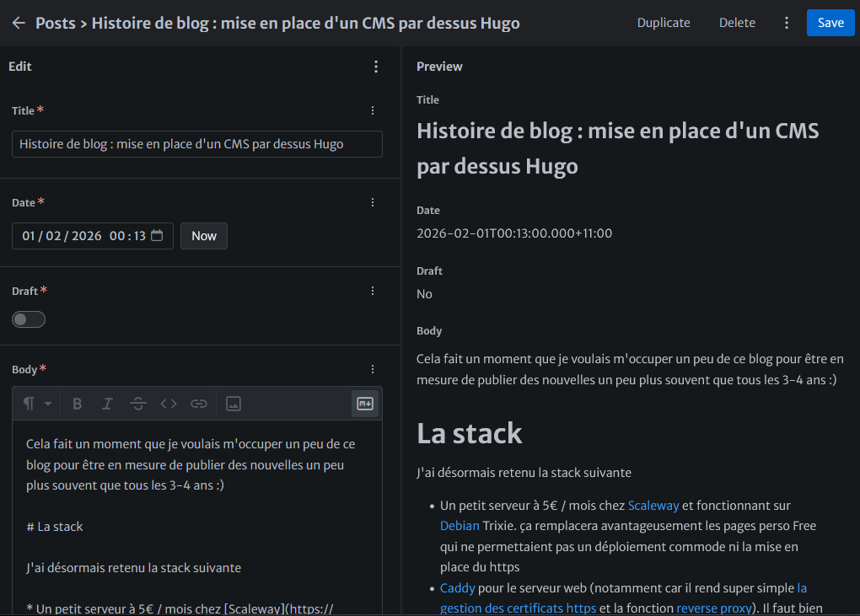
Task: Apply italic formatting in Body editor
Action: (x=107, y=404)
